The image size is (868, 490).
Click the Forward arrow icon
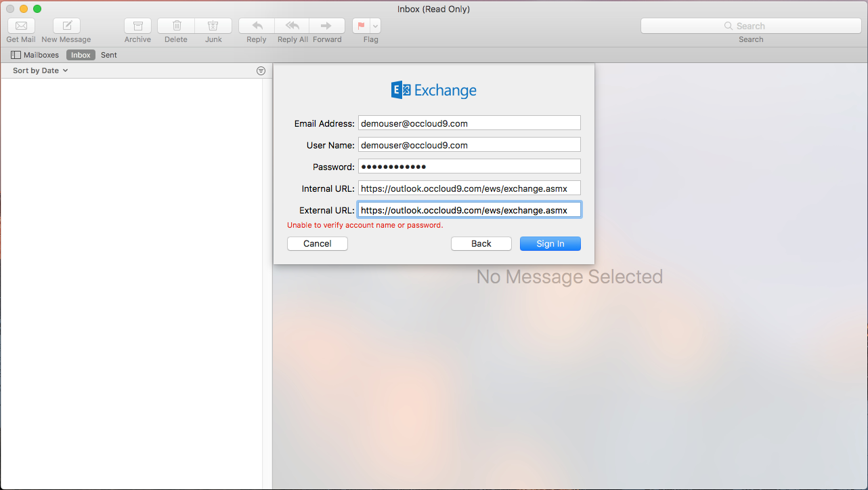tap(327, 26)
